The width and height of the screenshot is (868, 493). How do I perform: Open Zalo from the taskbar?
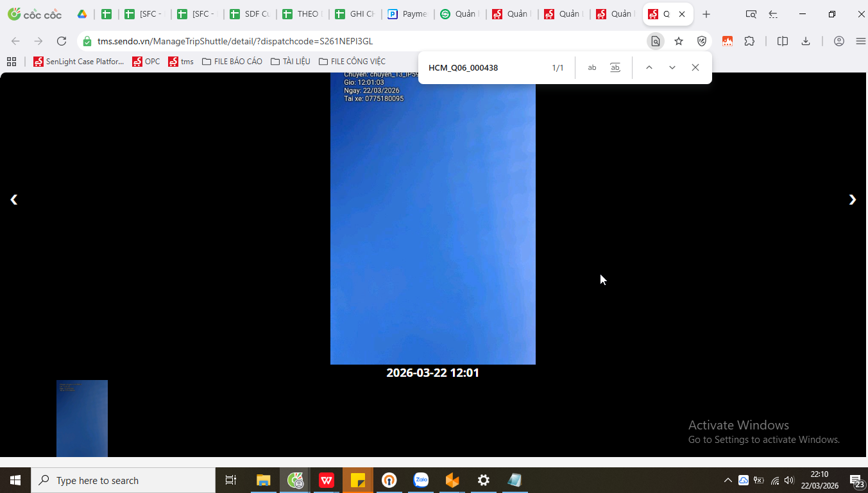pos(421,480)
